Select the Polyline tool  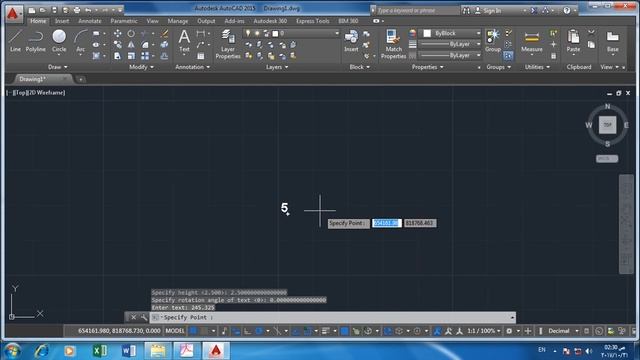click(x=36, y=41)
